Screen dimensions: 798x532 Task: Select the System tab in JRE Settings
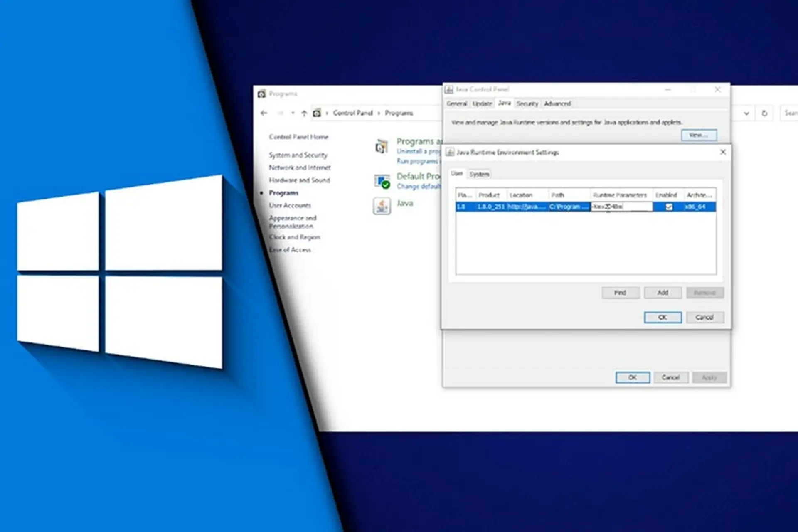pos(479,174)
